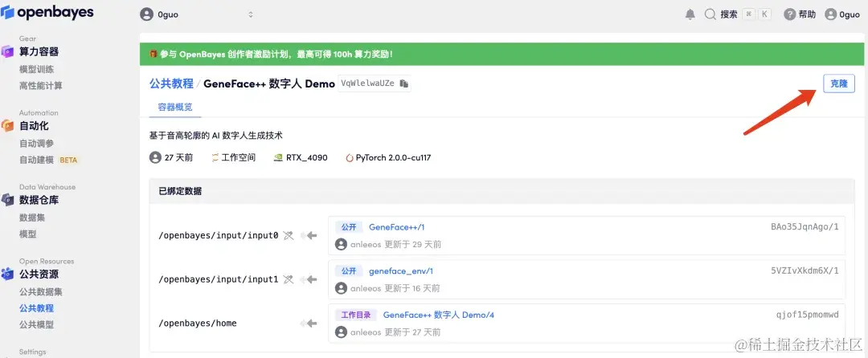Click the qjof15pmomwd identifier
Viewport: 868px width, 358px height.
(808, 315)
